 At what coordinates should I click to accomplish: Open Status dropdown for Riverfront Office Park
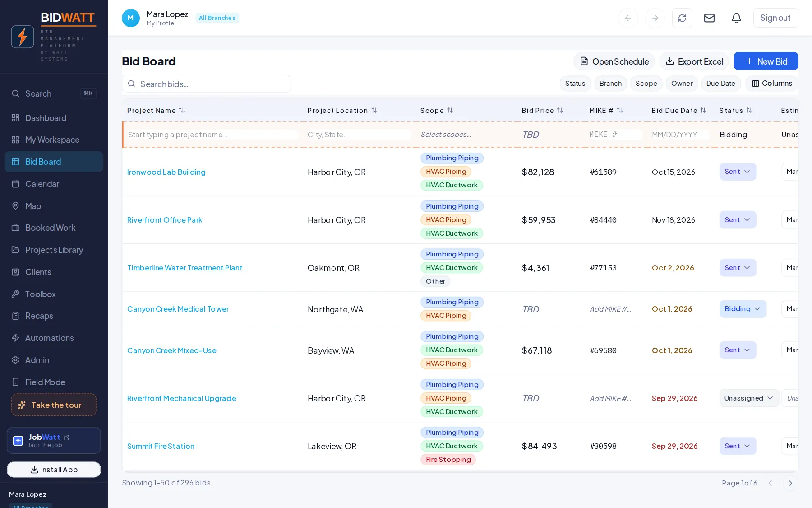coord(738,220)
